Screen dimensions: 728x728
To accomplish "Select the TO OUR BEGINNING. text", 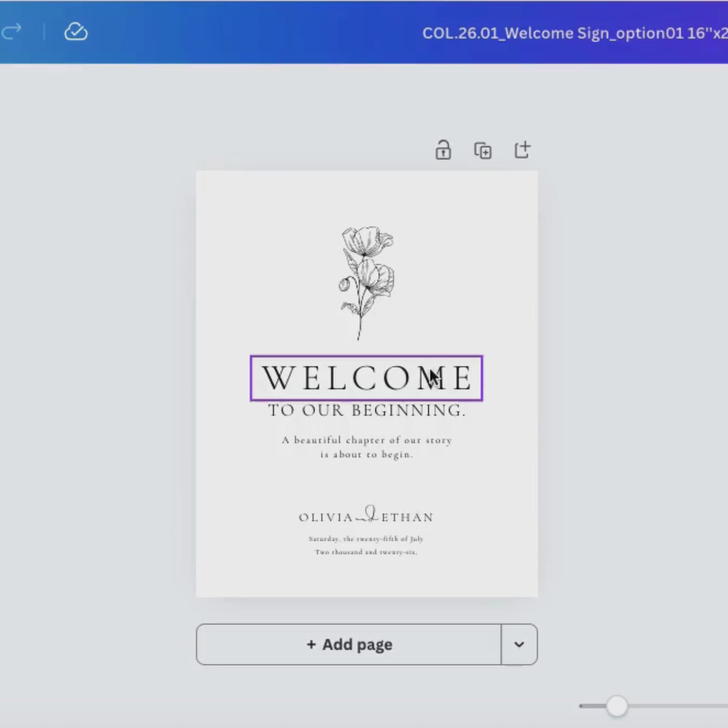I will pyautogui.click(x=367, y=410).
